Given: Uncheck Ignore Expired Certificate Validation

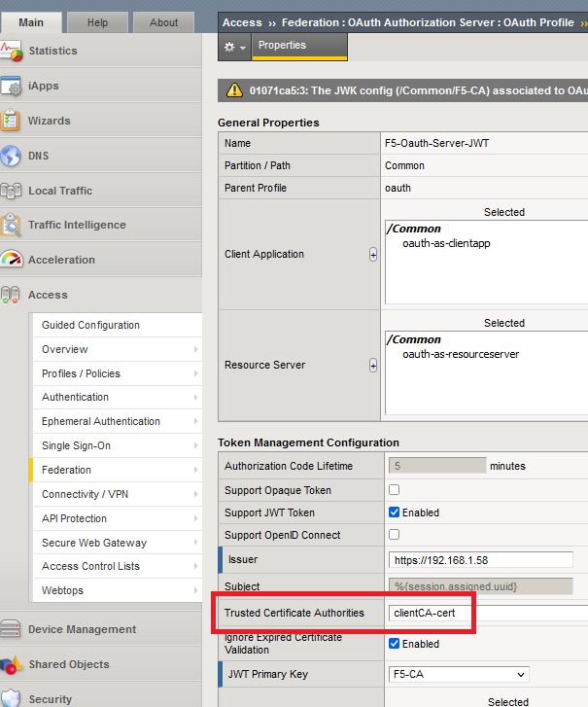Looking at the screenshot, I should tap(395, 644).
